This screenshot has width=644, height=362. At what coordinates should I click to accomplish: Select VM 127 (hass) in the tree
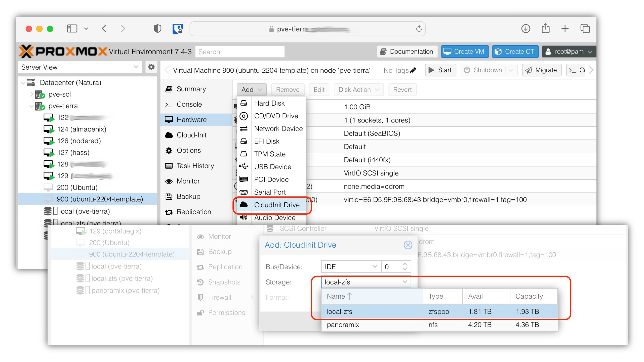click(73, 152)
